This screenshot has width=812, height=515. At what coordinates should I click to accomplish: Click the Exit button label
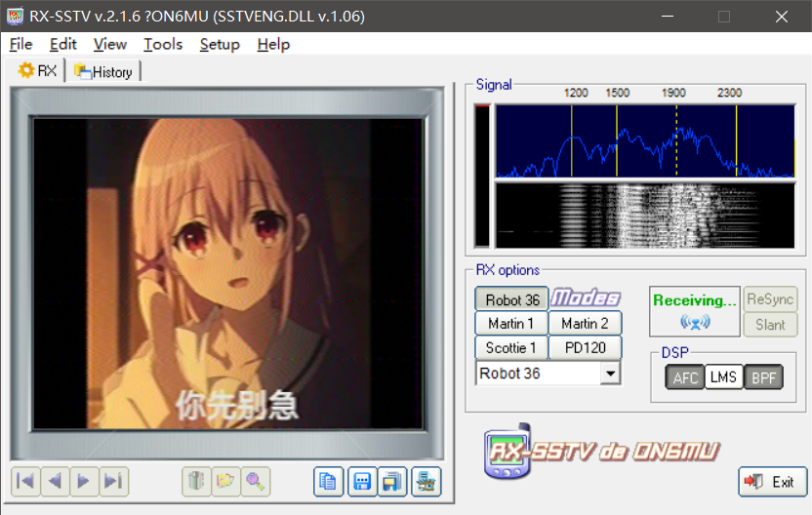[x=783, y=482]
